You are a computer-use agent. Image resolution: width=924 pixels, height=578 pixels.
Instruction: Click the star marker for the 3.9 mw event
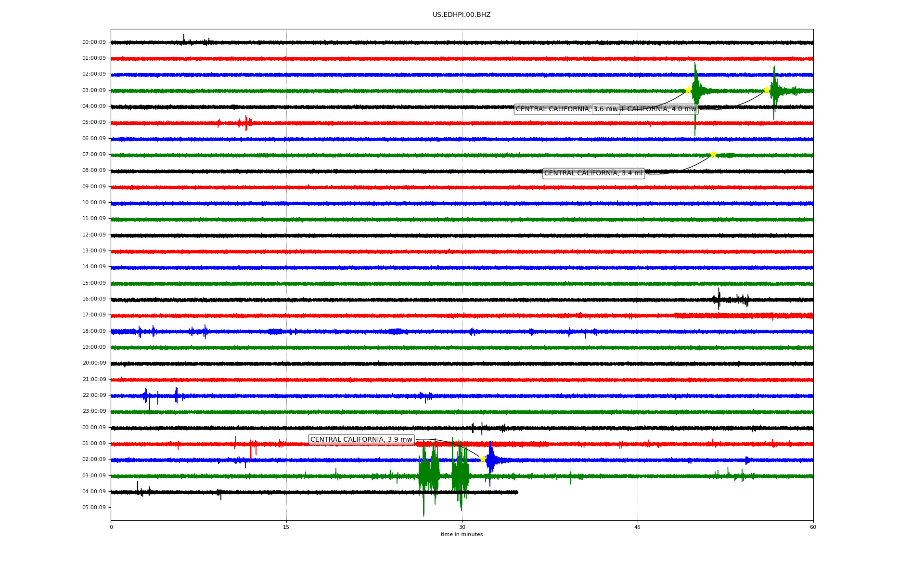pos(483,459)
